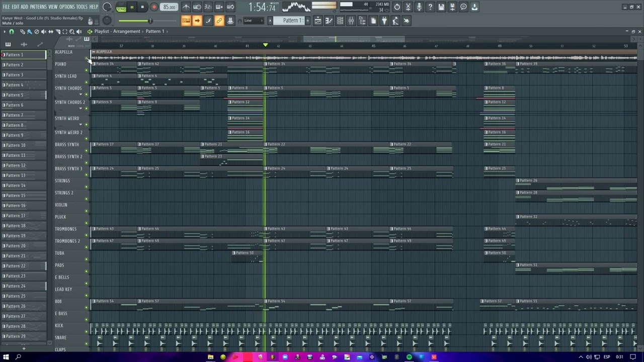Mute the ACAPELLA track
Viewport: 644px width, 362px height.
87,58
